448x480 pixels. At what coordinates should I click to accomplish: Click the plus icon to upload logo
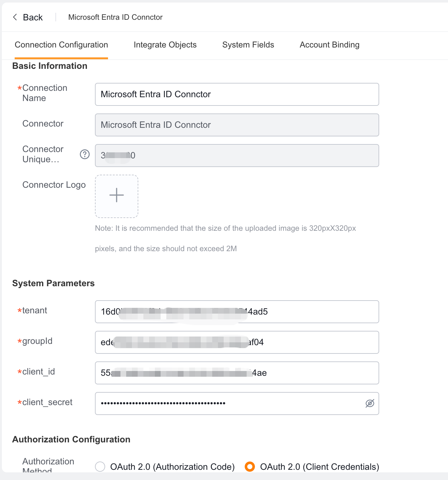coord(117,195)
